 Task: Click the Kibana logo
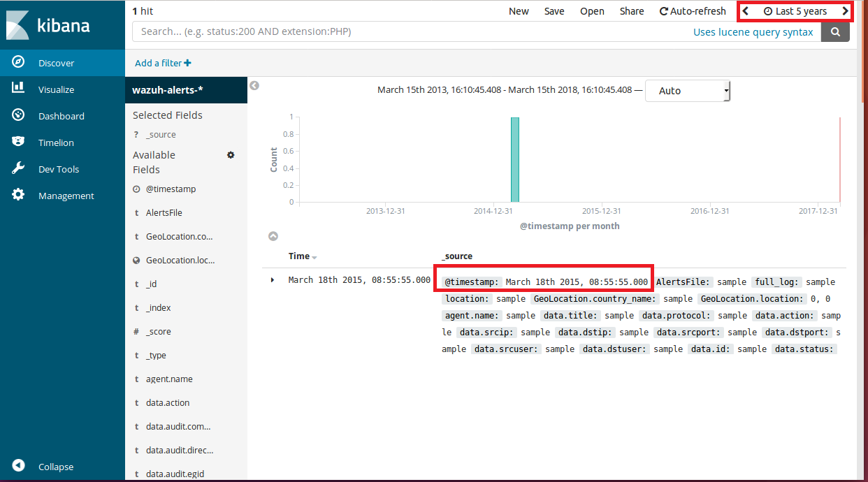48,26
